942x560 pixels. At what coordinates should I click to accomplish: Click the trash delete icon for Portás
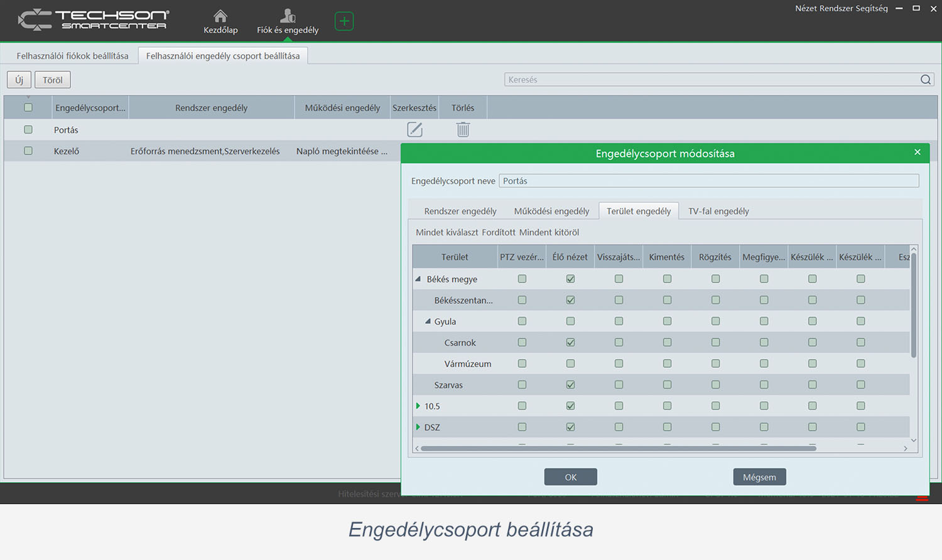click(463, 130)
